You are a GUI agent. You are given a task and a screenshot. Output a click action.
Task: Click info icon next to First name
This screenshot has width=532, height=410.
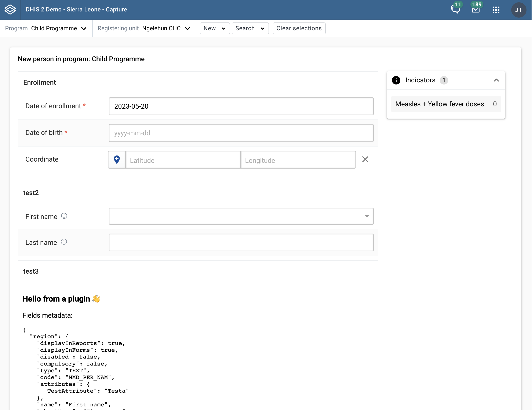pos(64,216)
